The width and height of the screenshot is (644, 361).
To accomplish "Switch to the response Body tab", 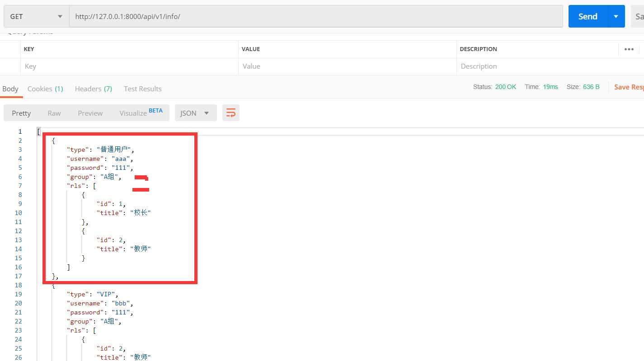I will [10, 89].
